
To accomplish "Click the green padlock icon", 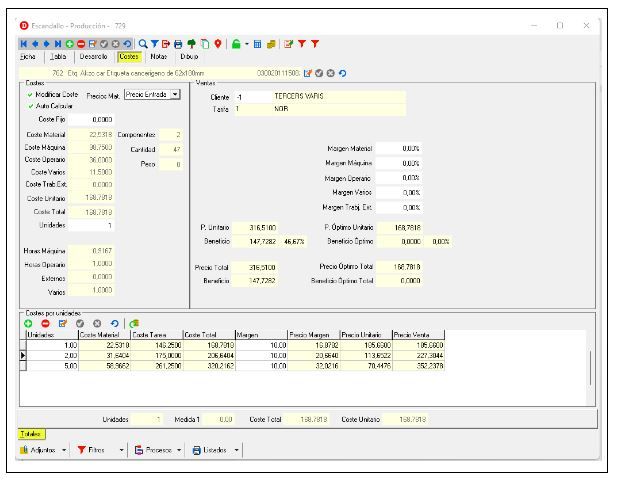I will click(236, 44).
